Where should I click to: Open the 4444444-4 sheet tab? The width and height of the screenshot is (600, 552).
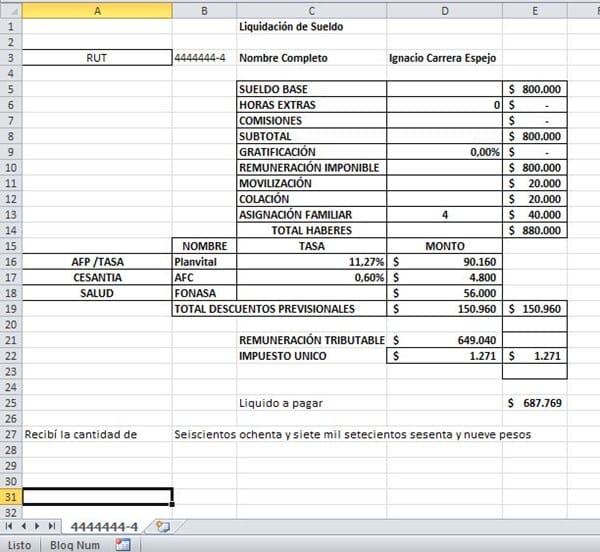[x=104, y=527]
